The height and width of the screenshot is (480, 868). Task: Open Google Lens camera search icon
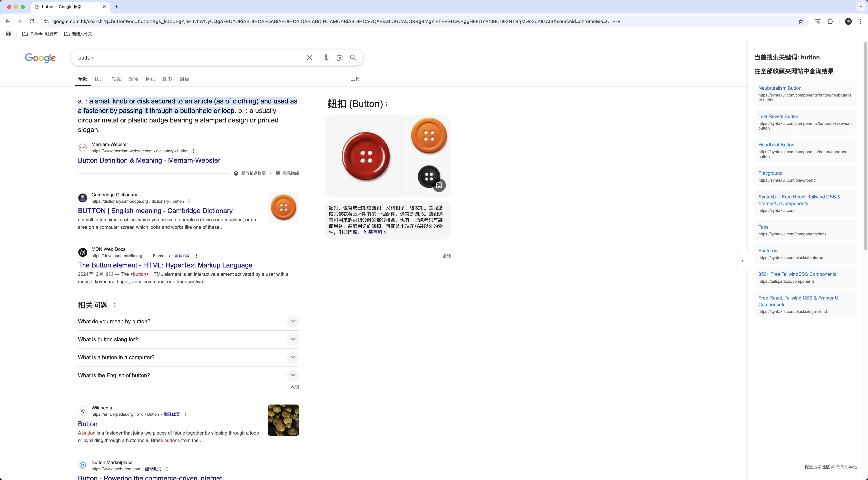pyautogui.click(x=339, y=58)
